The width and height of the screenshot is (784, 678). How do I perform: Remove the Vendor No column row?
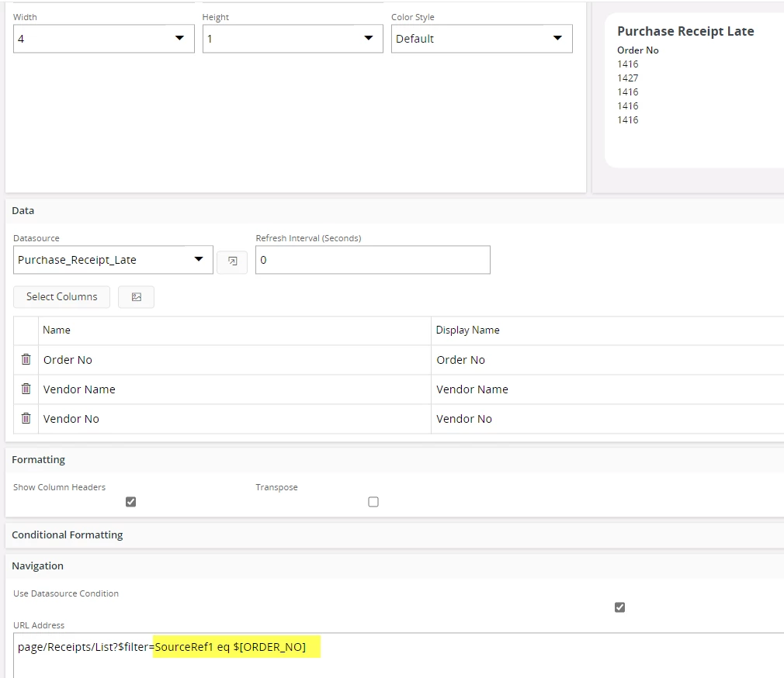click(x=26, y=418)
